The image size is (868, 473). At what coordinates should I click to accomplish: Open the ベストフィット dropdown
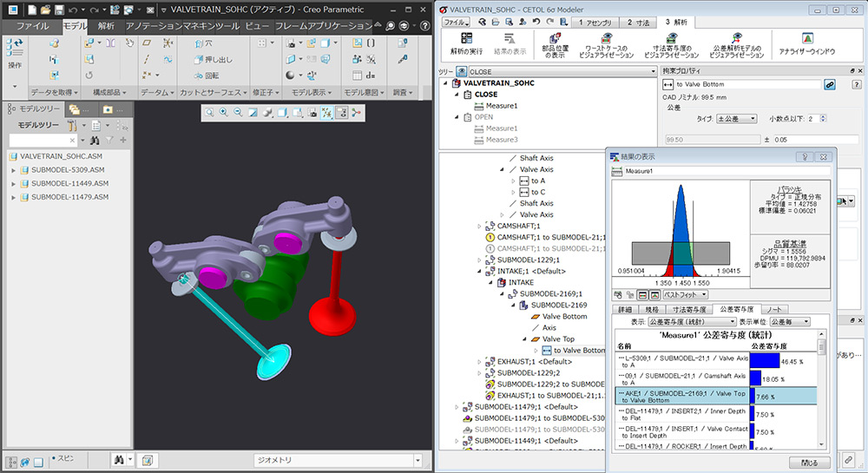685,295
